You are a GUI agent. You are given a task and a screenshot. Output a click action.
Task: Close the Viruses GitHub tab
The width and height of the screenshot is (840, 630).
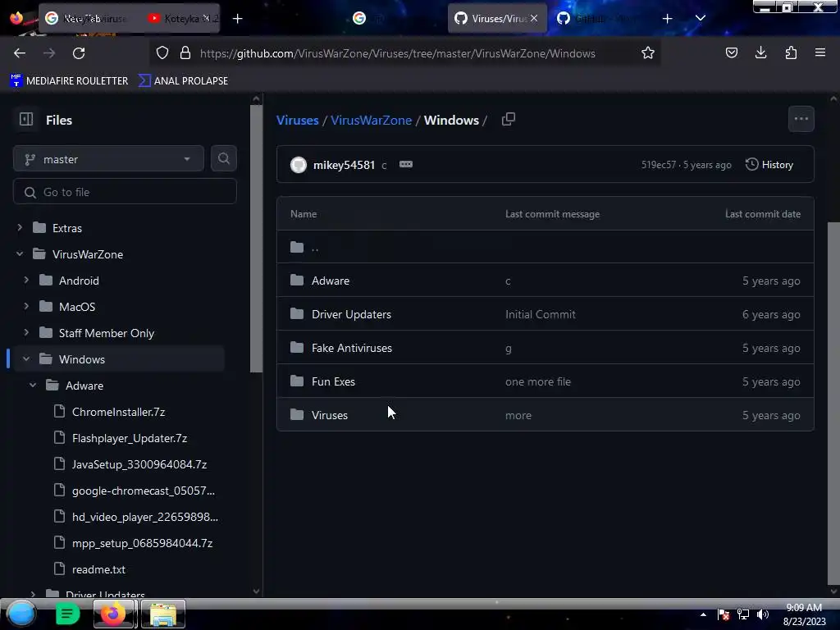click(x=534, y=18)
